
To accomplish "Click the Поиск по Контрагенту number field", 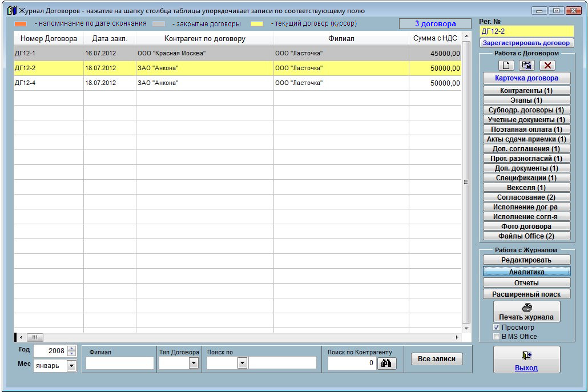I will [x=352, y=363].
